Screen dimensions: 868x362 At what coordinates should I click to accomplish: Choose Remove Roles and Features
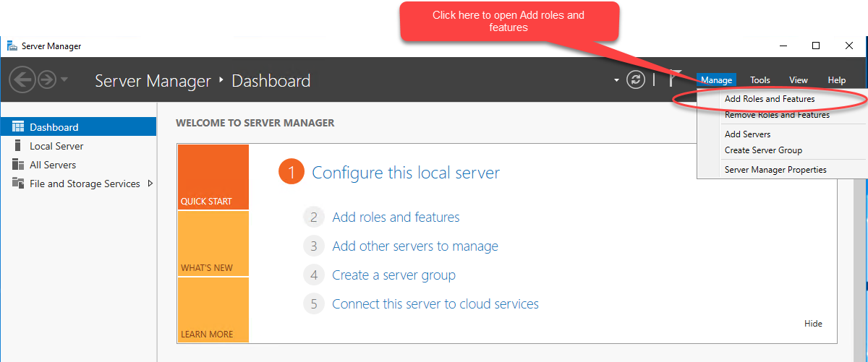[x=777, y=115]
